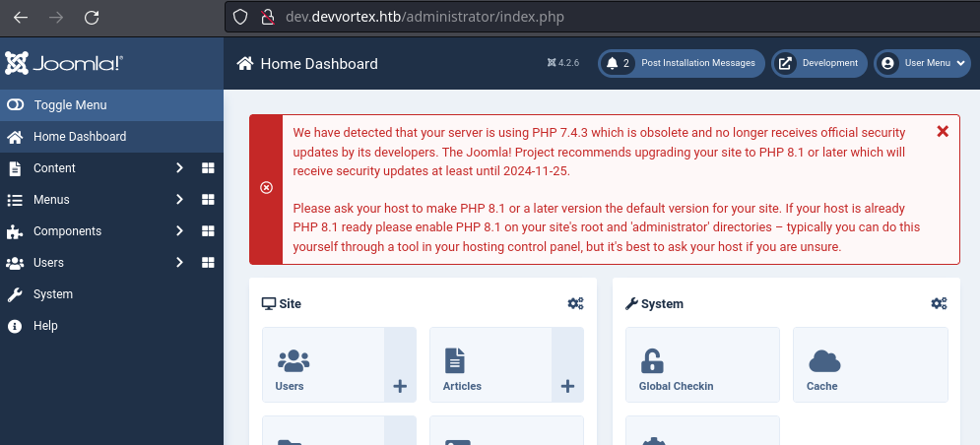Screen dimensions: 980x445
Task: Open the Global Checkin tile
Action: pos(702,365)
